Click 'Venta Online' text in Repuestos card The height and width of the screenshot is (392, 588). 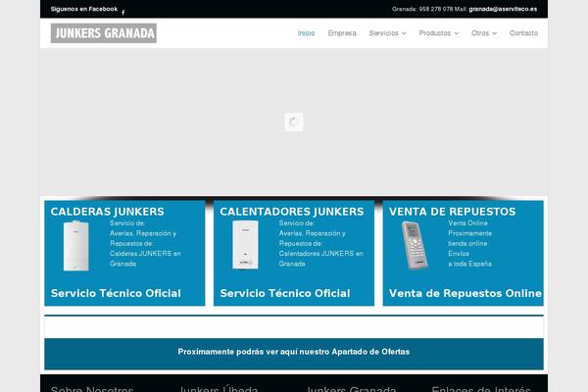tap(467, 223)
